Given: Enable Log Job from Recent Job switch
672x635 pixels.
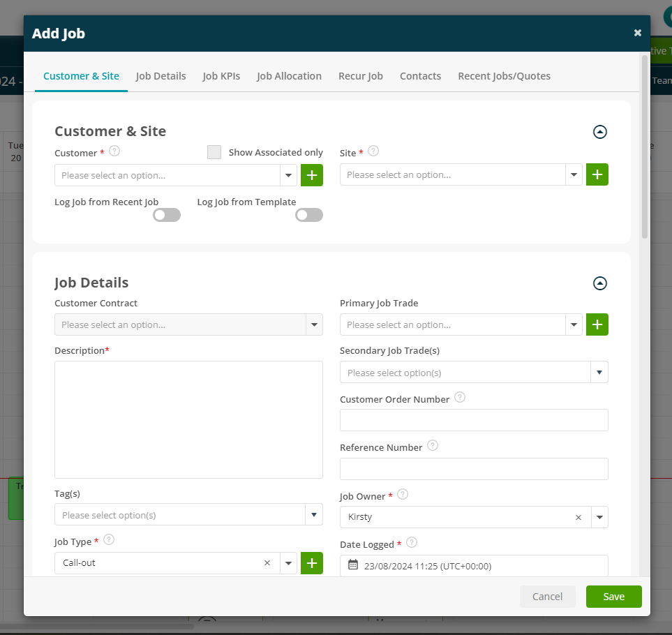Looking at the screenshot, I should pos(167,215).
